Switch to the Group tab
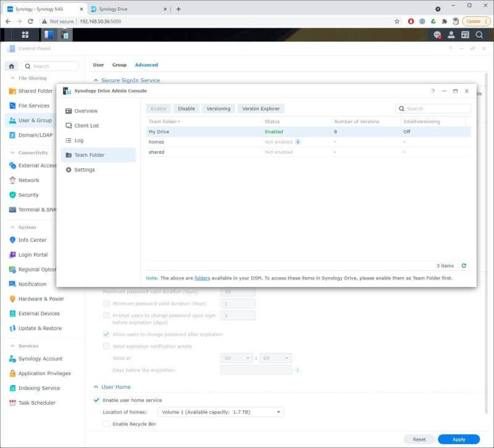This screenshot has height=448, width=494. (x=119, y=65)
